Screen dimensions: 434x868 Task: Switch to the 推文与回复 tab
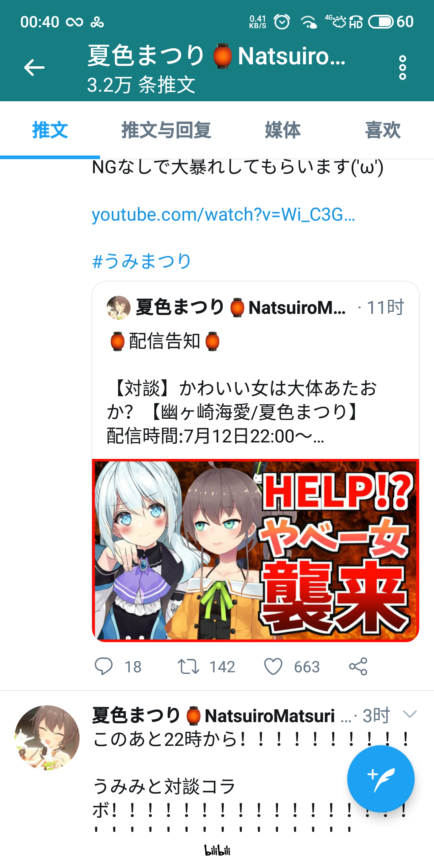(166, 130)
